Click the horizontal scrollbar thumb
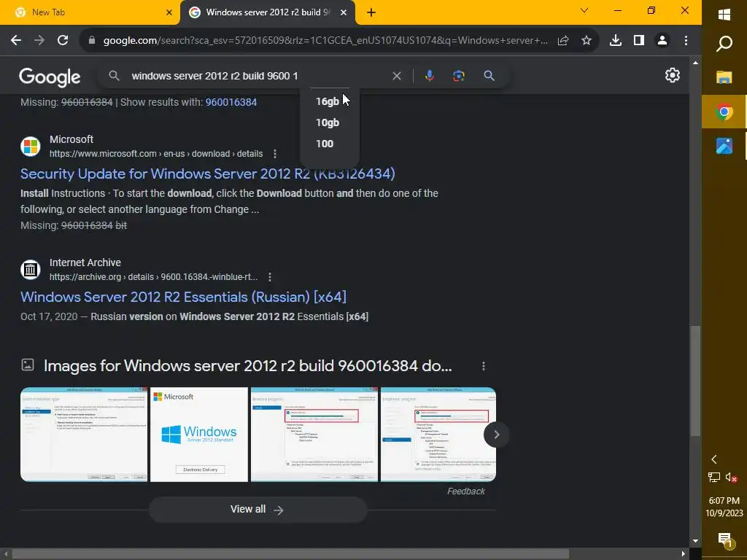This screenshot has height=560, width=747. click(x=290, y=554)
